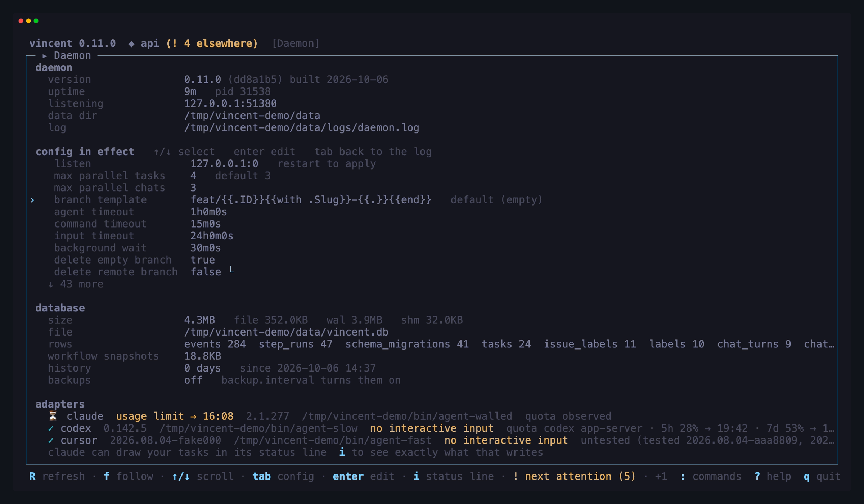Viewport: 864px width, 504px height.
Task: Open ': commands' in footer
Action: [711, 476]
